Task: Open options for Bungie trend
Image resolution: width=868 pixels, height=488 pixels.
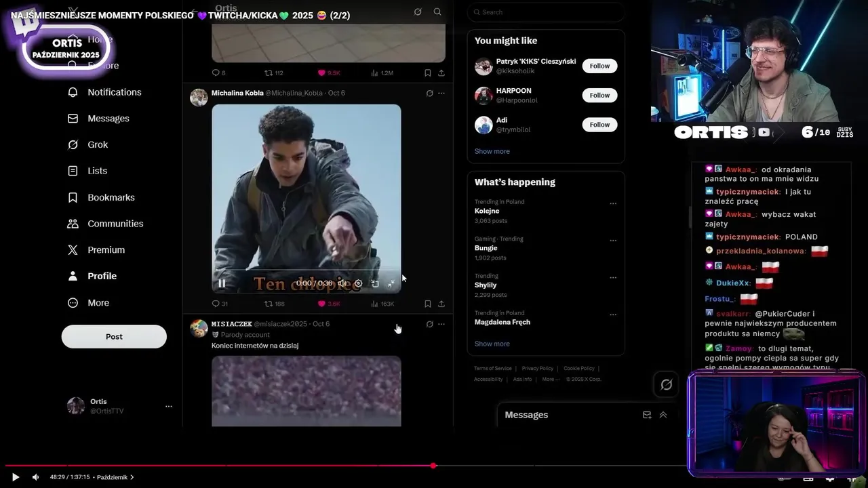Action: (613, 241)
